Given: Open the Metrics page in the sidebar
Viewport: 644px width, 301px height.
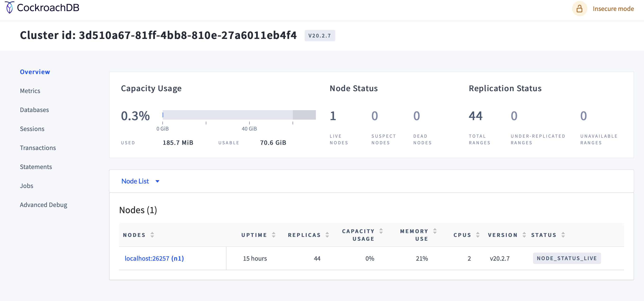Looking at the screenshot, I should [30, 91].
